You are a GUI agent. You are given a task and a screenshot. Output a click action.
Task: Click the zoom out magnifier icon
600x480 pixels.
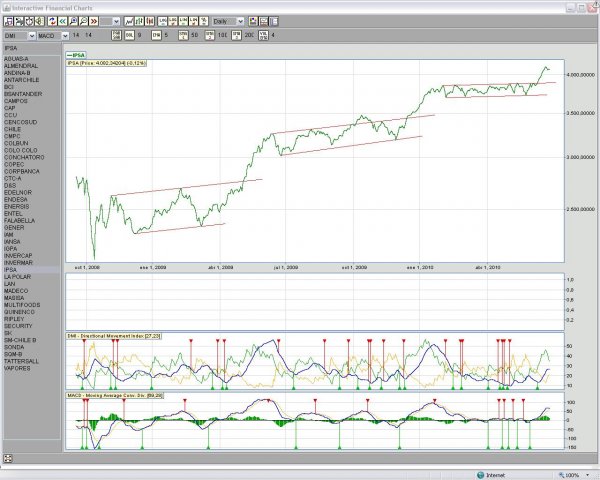pyautogui.click(x=83, y=21)
